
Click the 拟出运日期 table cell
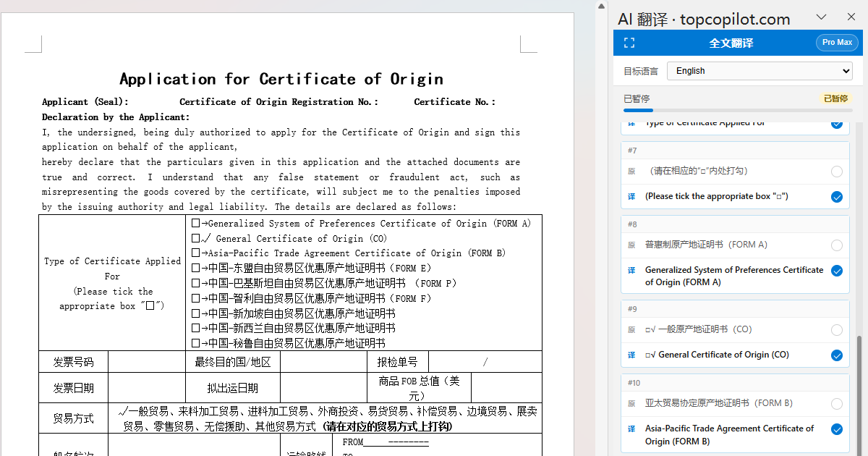click(233, 388)
